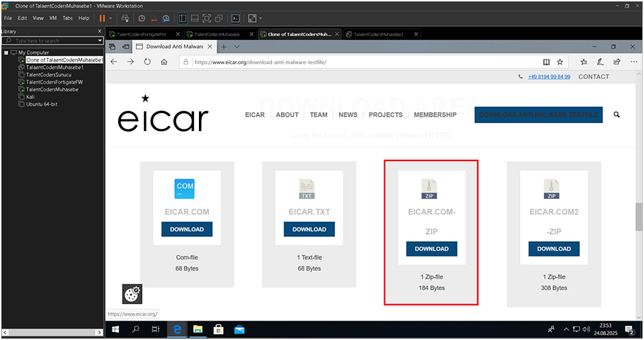Screen dimensions: 644x340
Task: Collapse the My Computer tree node
Action: click(6, 52)
